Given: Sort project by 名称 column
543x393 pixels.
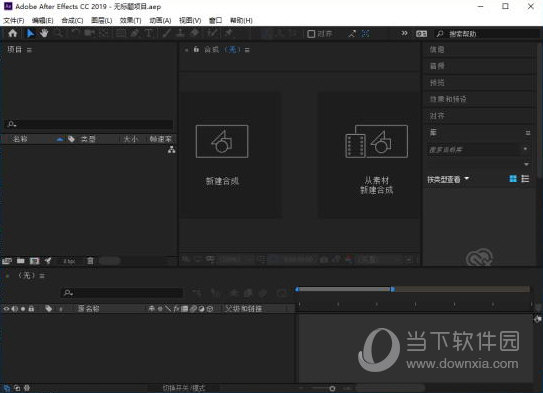Looking at the screenshot, I should tap(20, 139).
